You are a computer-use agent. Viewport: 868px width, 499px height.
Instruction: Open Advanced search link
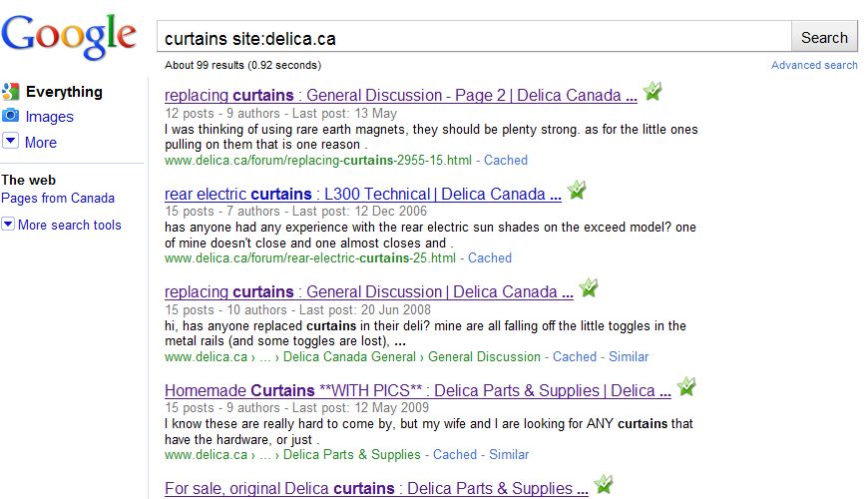pos(814,65)
